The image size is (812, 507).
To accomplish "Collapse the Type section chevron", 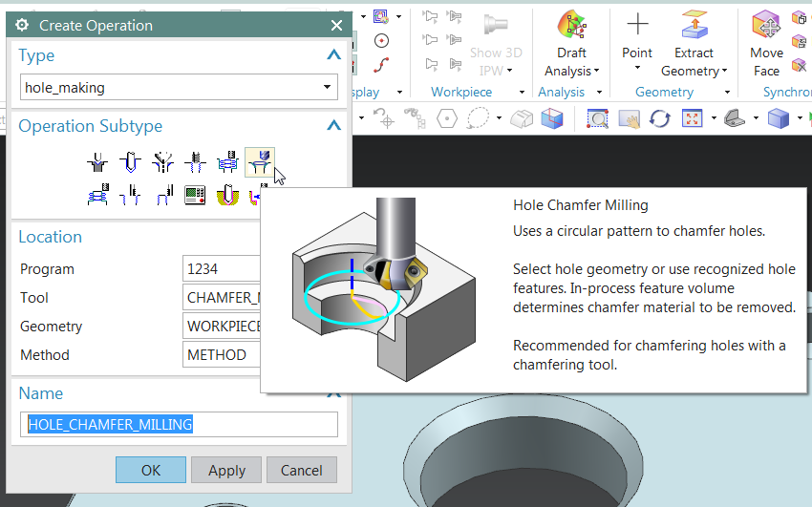I will pyautogui.click(x=334, y=54).
